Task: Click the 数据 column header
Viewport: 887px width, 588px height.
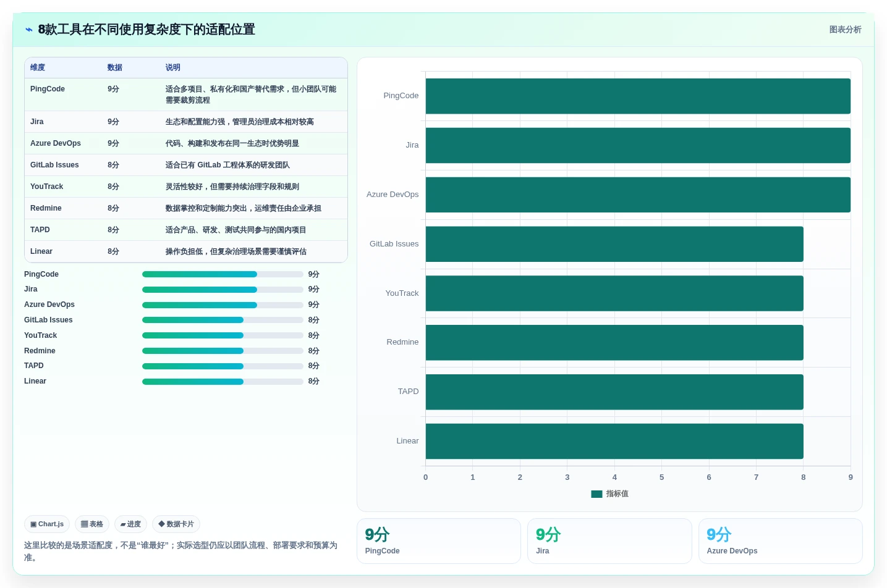Action: (115, 67)
